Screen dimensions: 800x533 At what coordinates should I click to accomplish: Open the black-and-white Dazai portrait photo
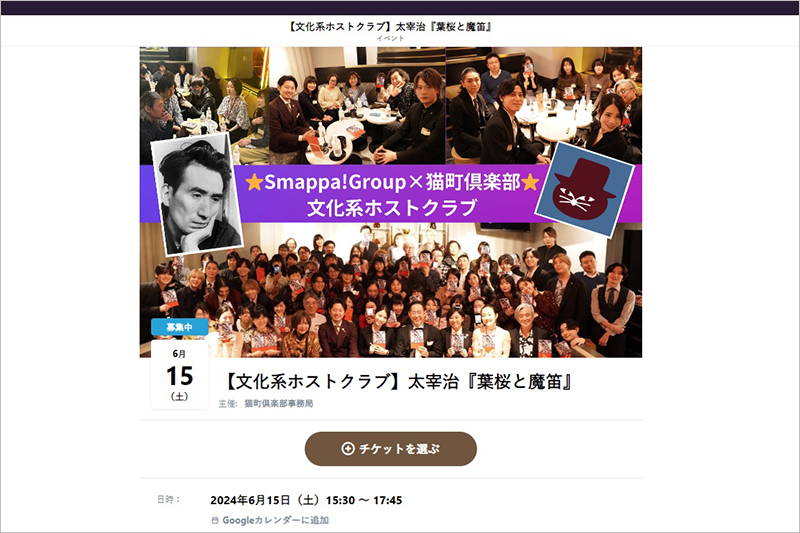pos(196,194)
